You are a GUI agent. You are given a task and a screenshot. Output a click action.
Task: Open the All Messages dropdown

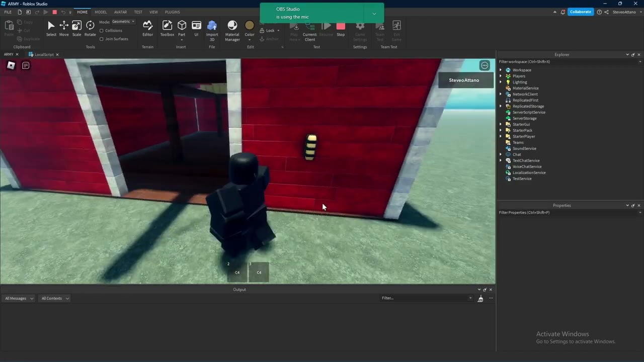19,299
